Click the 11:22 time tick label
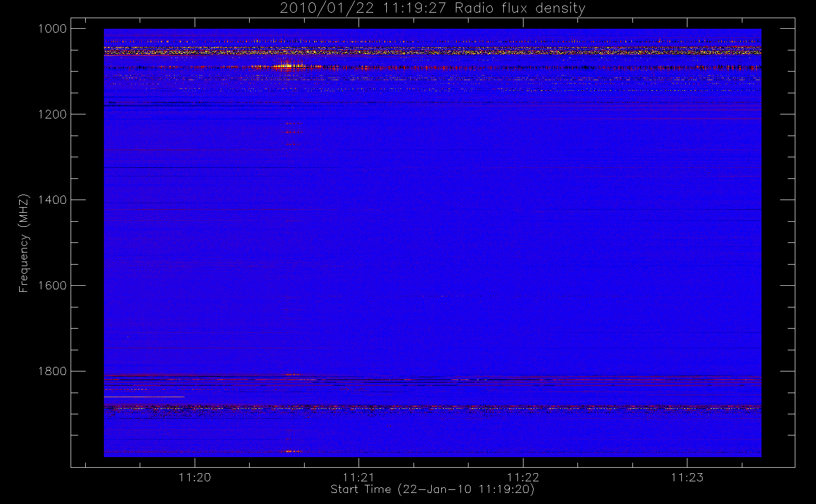816x504 pixels. pos(523,477)
